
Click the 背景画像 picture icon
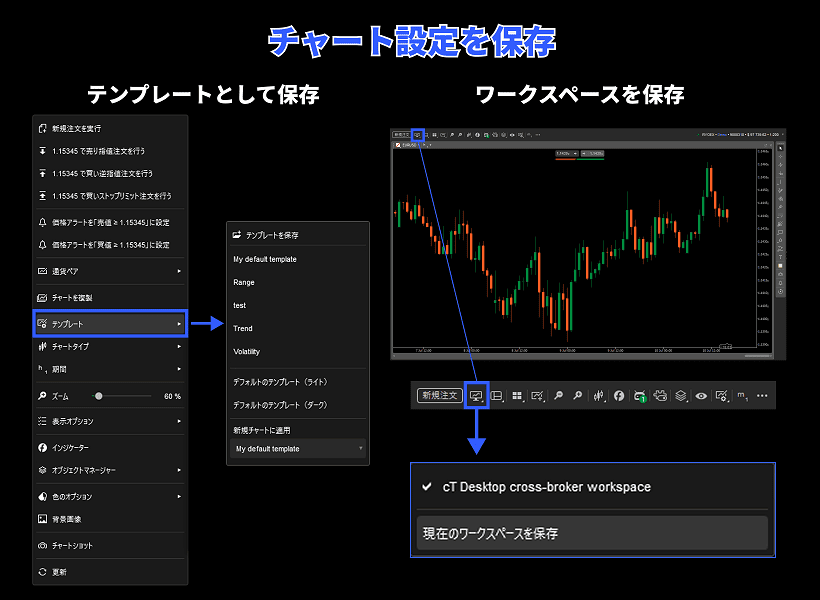click(42, 519)
